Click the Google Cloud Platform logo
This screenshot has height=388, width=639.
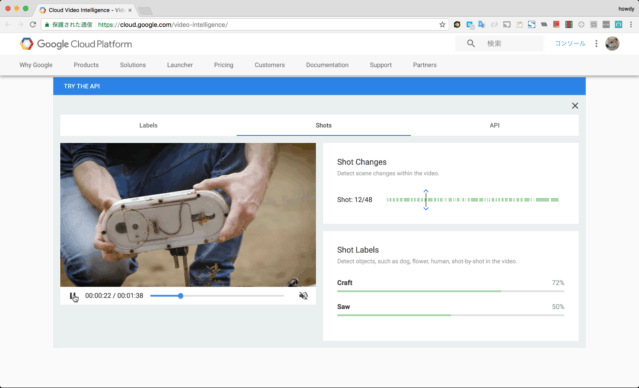76,44
